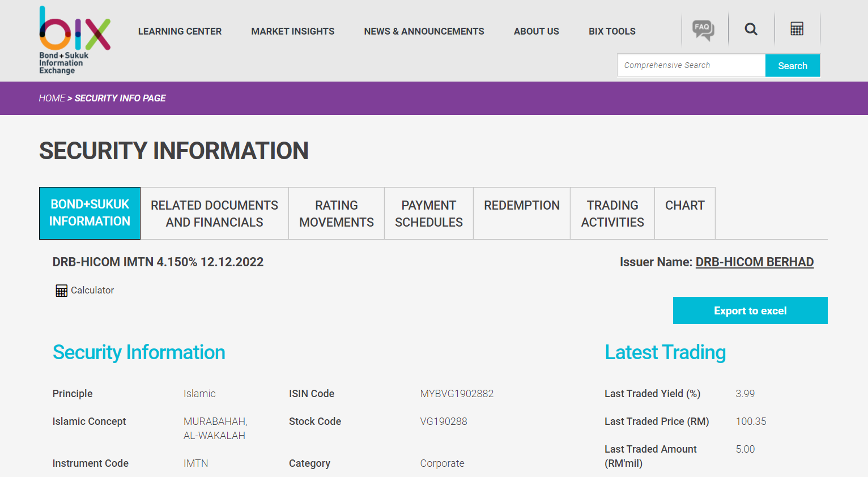Open News & Announcements menu
Screen dimensions: 868x477
click(424, 31)
